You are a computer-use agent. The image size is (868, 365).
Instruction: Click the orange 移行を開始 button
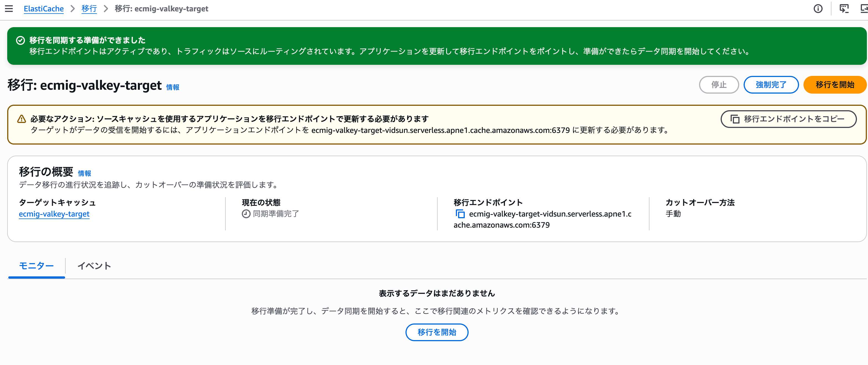[835, 84]
